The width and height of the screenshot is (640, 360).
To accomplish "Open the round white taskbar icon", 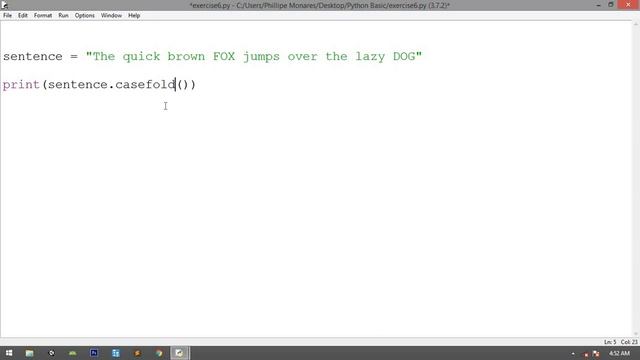I will [x=51, y=353].
